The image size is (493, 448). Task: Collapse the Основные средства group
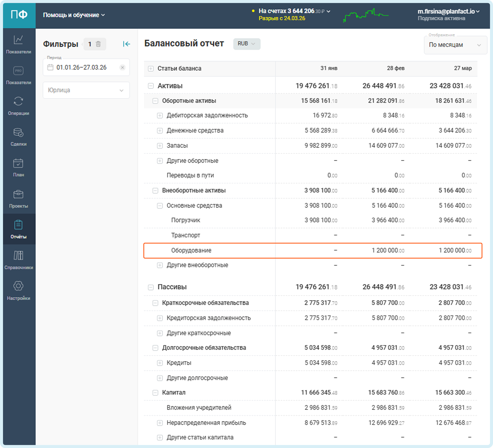click(160, 206)
